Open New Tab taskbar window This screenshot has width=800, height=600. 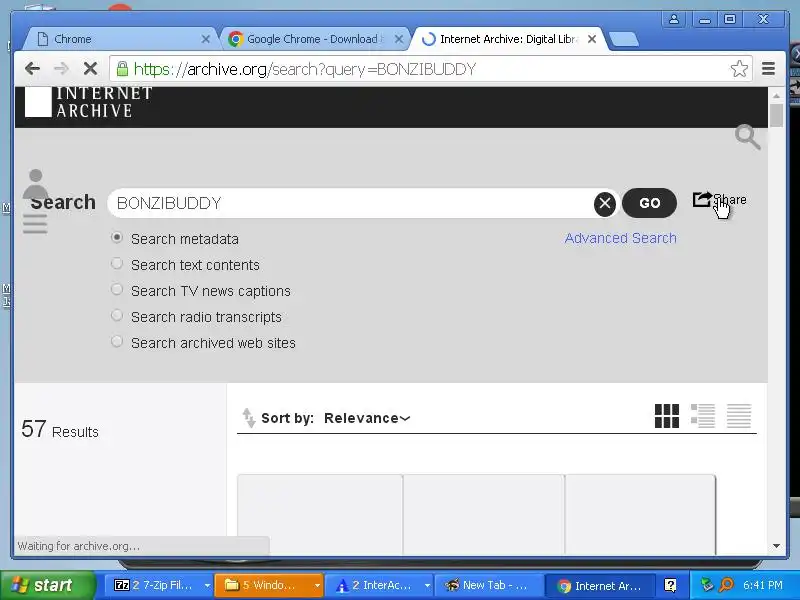pyautogui.click(x=488, y=585)
